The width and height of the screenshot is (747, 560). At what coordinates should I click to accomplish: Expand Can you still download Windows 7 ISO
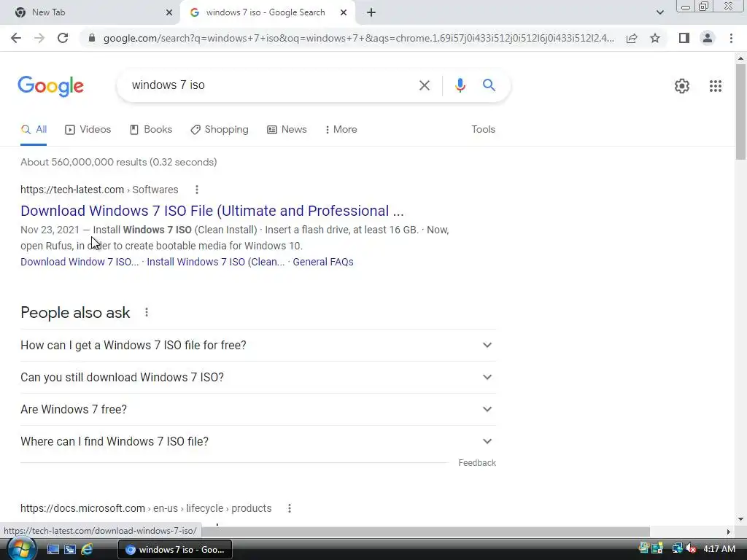pyautogui.click(x=258, y=377)
